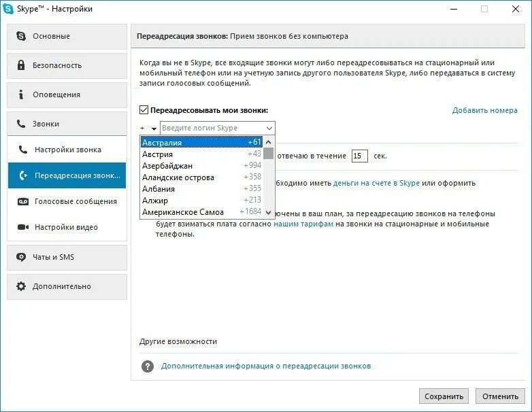The width and height of the screenshot is (532, 412).
Task: Click the question mark help icon
Action: [148, 366]
